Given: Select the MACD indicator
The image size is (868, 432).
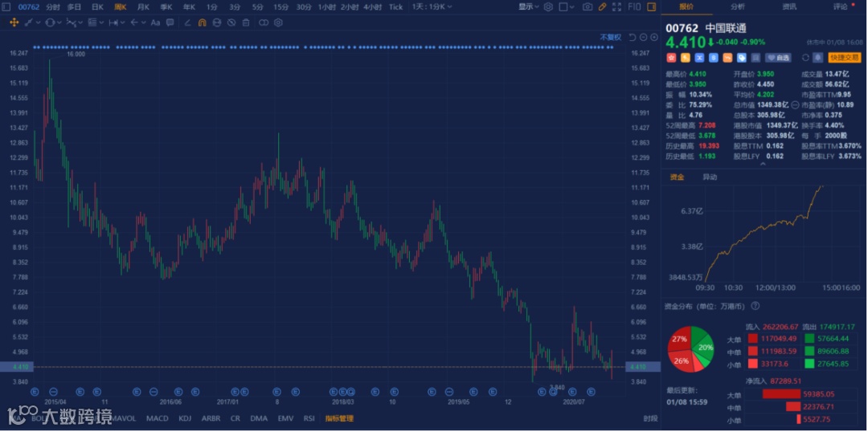Looking at the screenshot, I should tap(158, 418).
